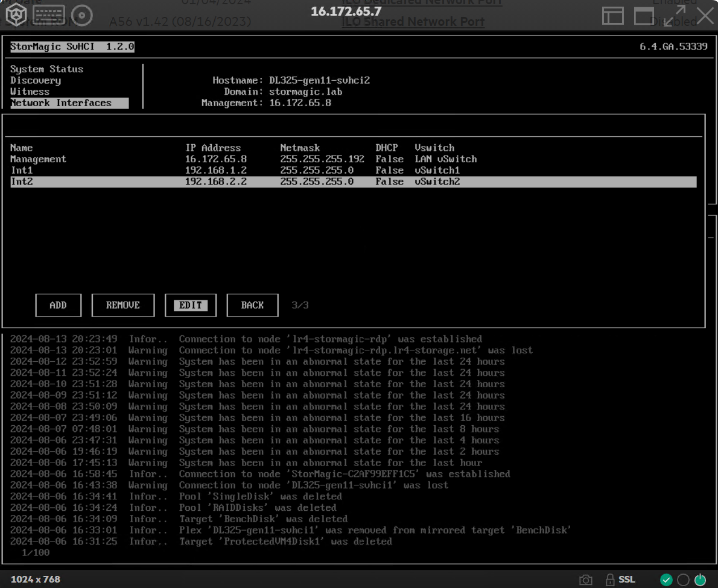Select the Int1 interface row

(353, 170)
